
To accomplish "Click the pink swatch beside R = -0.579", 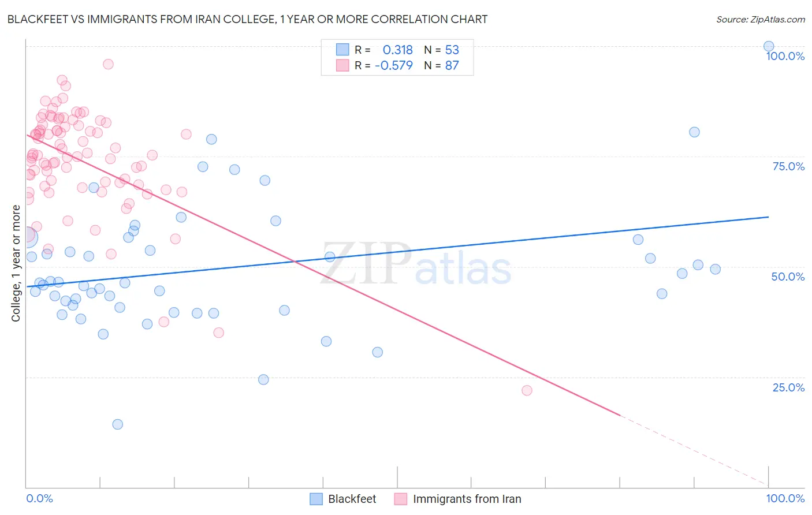I will 342,65.
